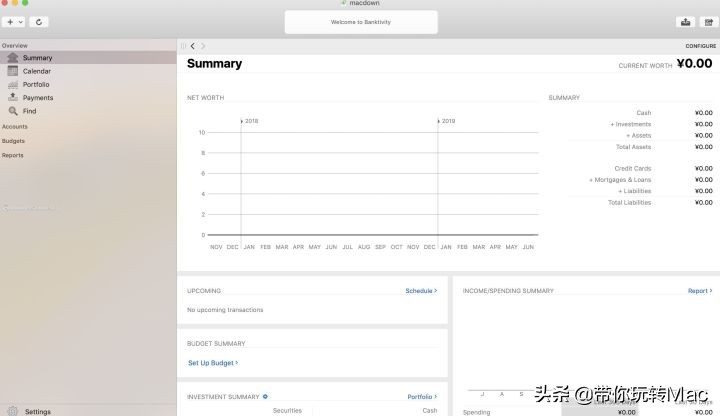Click the export/share icon in toolbar

(685, 22)
